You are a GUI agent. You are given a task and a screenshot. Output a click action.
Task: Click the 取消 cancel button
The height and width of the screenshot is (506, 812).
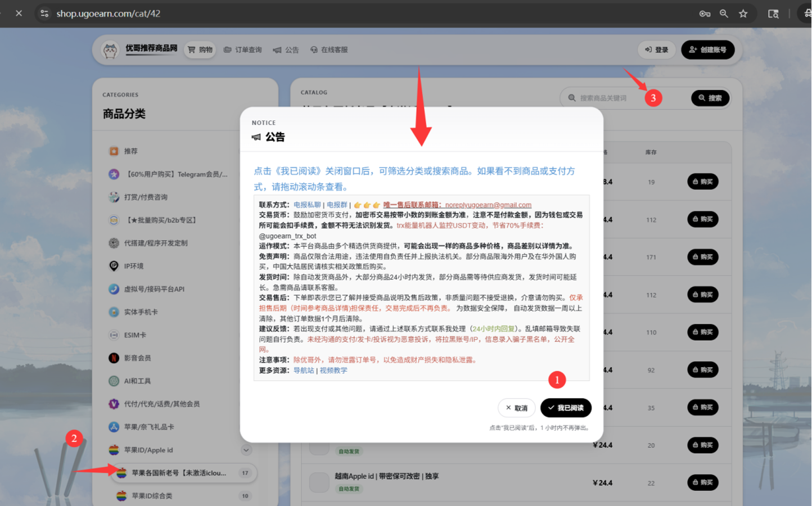(x=516, y=408)
